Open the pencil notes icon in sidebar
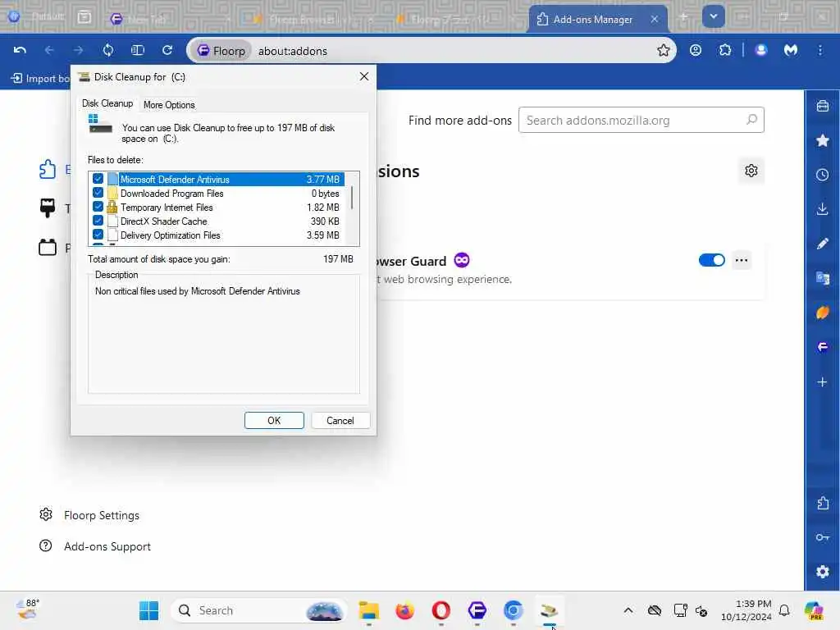The height and width of the screenshot is (630, 840). (x=822, y=244)
